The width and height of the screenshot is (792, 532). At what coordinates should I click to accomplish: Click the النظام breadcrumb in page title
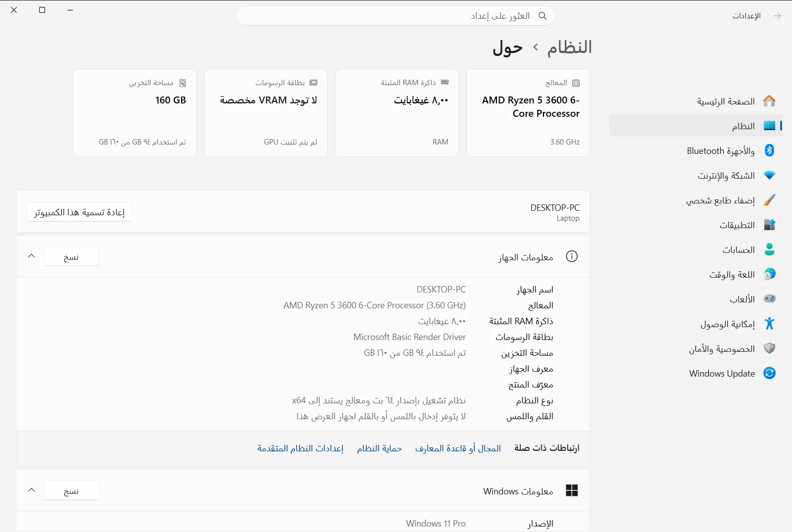click(569, 47)
